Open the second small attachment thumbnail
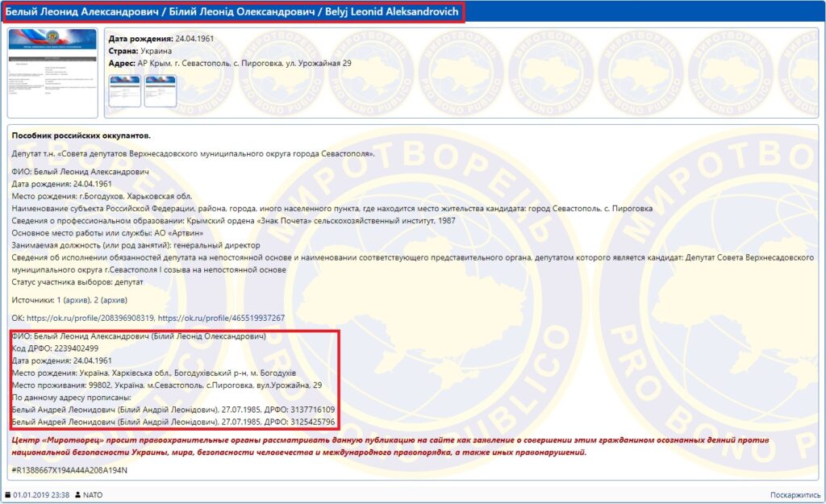Viewport: 826px width, 504px height. click(160, 90)
